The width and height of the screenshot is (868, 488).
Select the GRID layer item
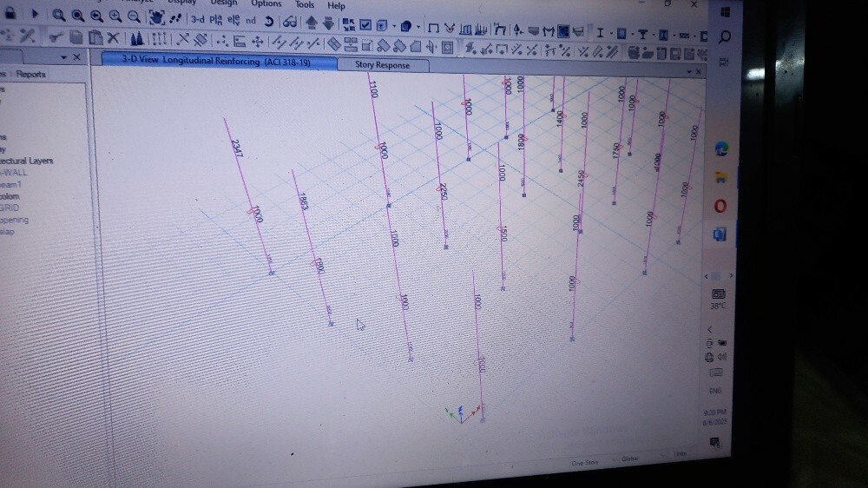10,208
